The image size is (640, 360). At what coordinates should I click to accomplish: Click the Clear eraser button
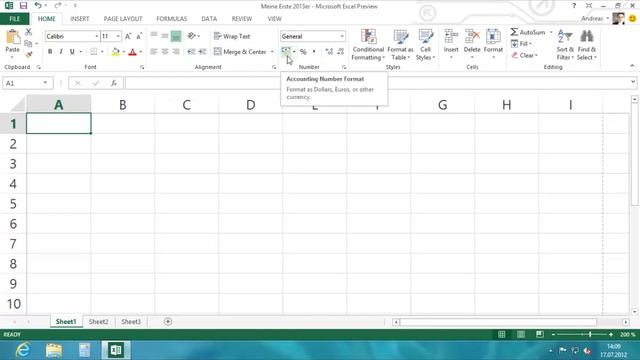pos(524,55)
